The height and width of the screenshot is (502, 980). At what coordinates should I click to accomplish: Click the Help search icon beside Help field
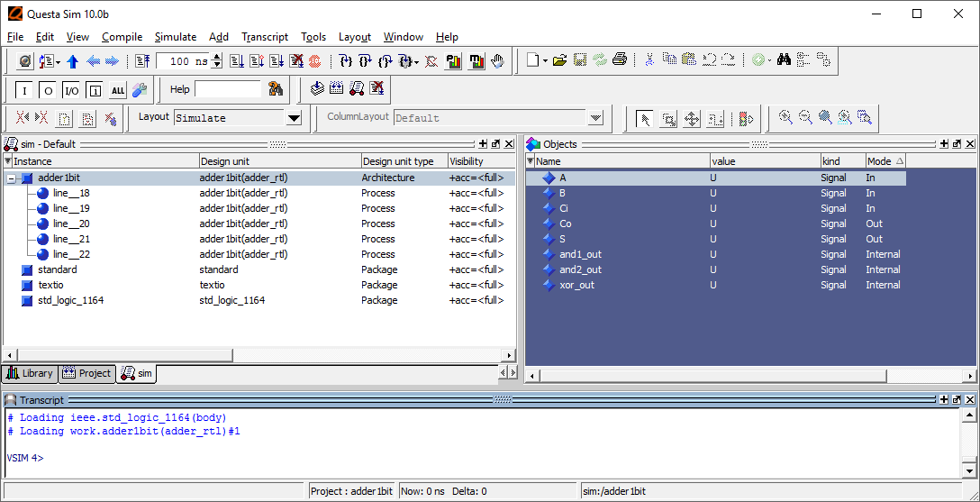[276, 88]
